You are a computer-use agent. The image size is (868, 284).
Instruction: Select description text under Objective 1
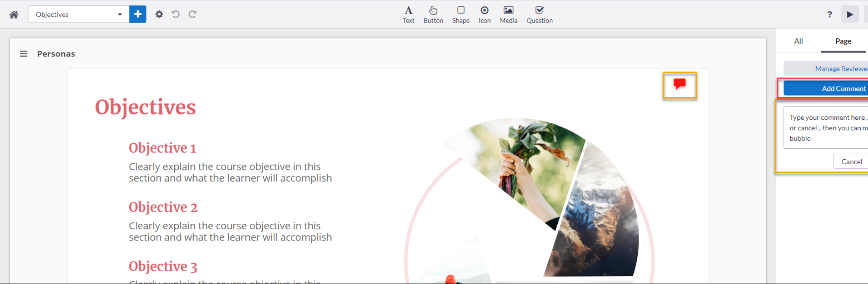coord(230,172)
